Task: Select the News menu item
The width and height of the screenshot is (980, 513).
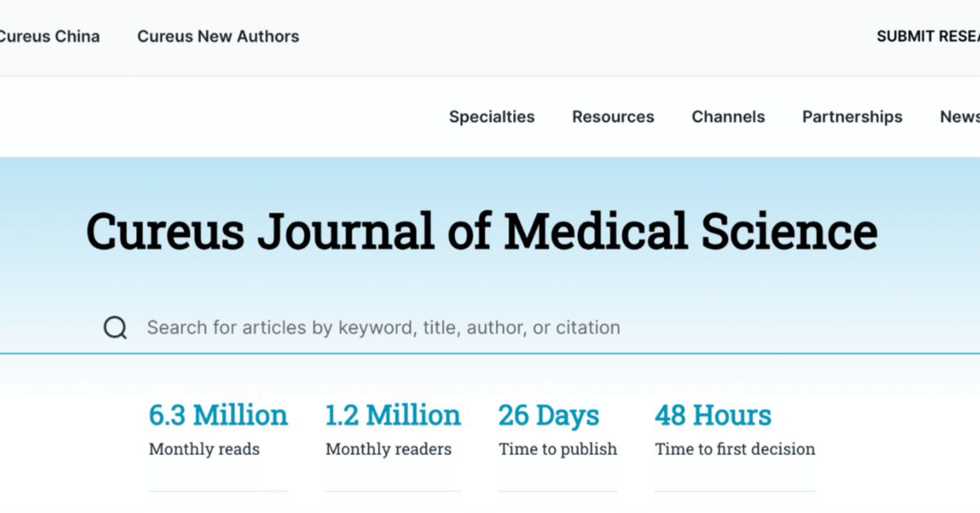Action: click(960, 117)
